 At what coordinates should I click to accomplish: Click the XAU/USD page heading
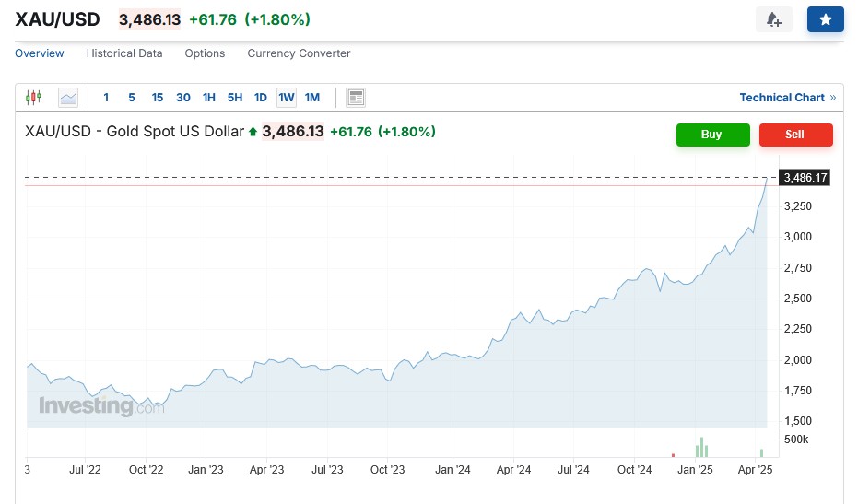click(x=57, y=19)
